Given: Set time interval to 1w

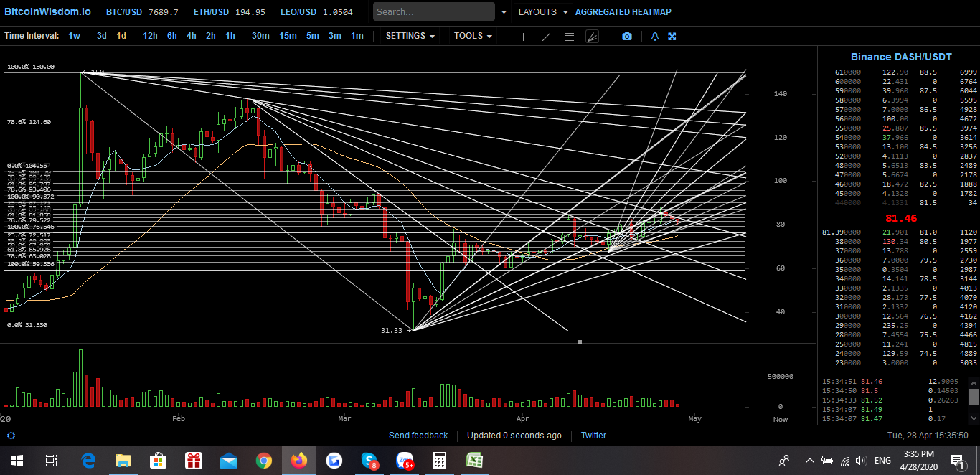Looking at the screenshot, I should (75, 36).
